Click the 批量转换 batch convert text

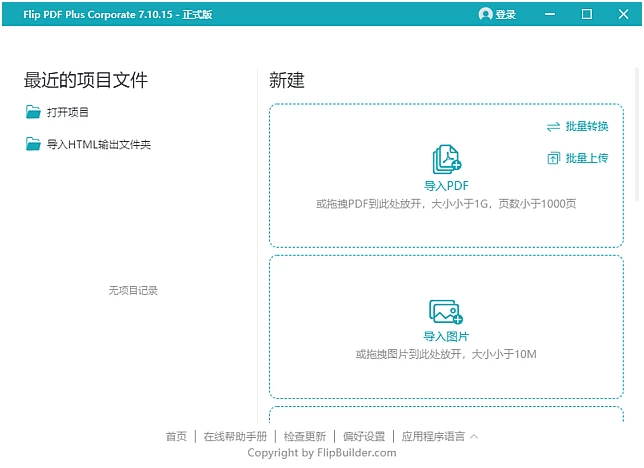pos(586,127)
